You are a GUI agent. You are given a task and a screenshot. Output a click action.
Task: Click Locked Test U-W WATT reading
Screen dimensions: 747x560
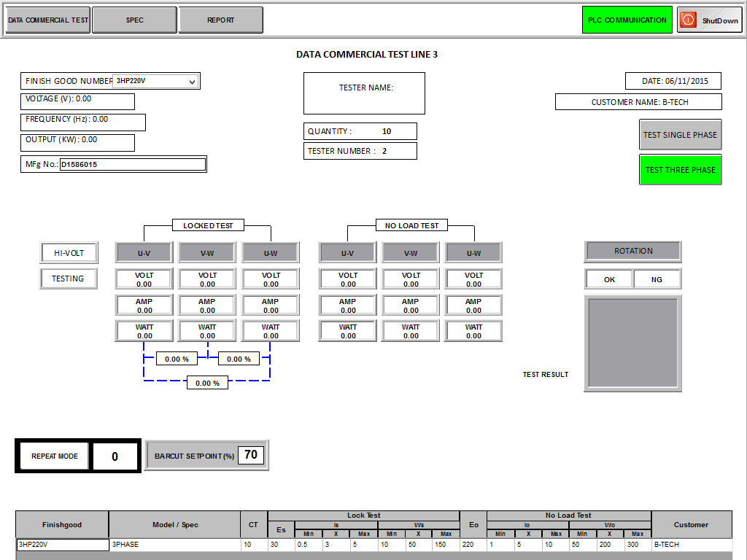(x=271, y=331)
